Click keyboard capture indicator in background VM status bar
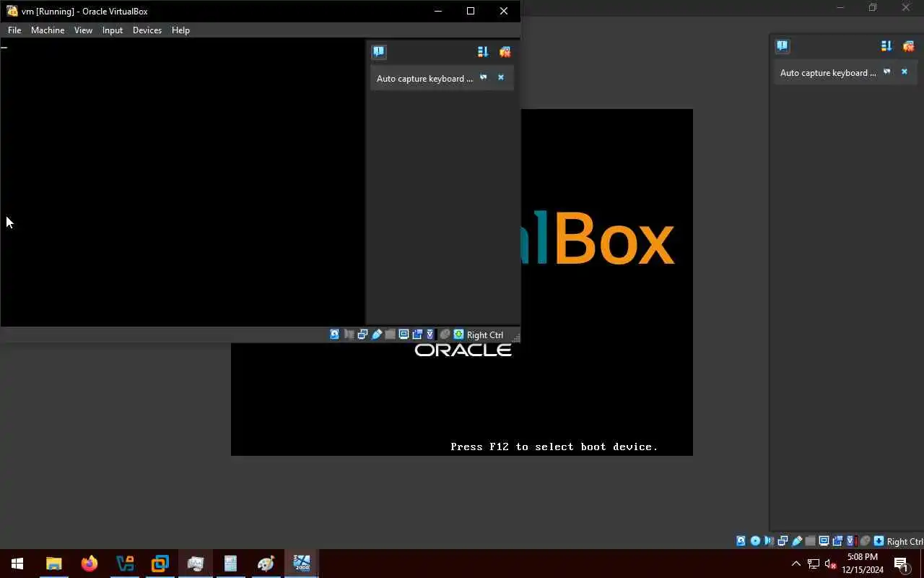 point(879,541)
